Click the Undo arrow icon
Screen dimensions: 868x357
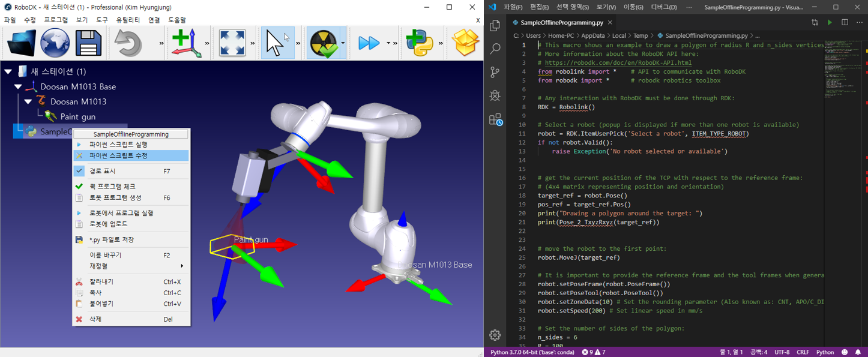[127, 43]
